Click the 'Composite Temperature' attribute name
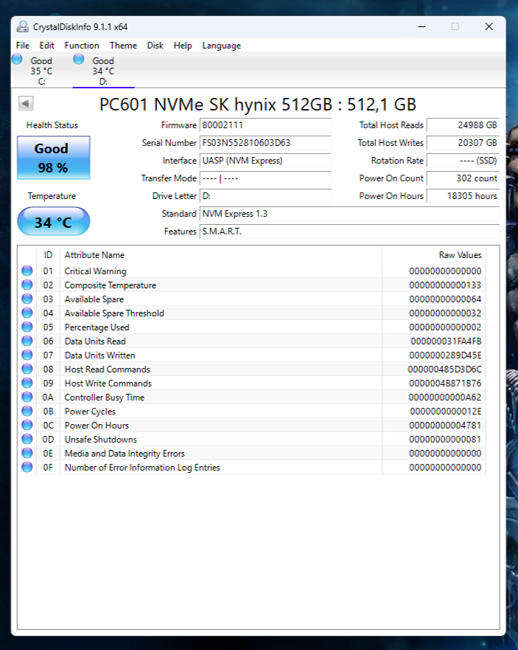The width and height of the screenshot is (518, 650). coord(110,285)
